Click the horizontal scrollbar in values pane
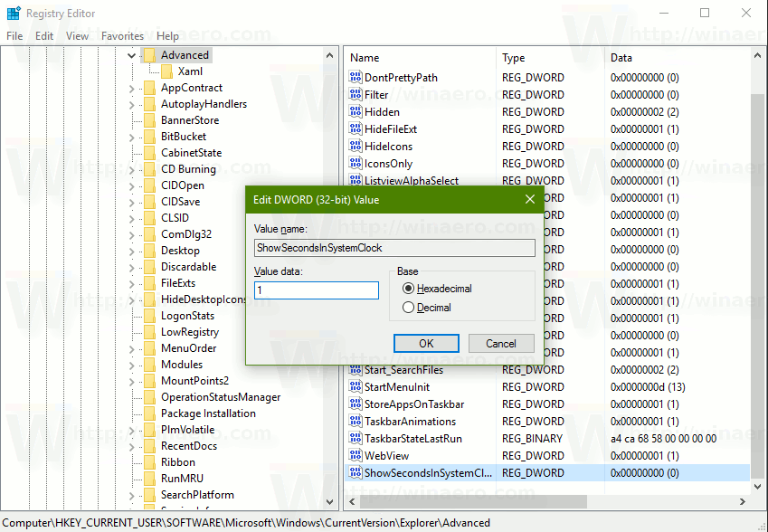The width and height of the screenshot is (768, 532). [x=470, y=501]
